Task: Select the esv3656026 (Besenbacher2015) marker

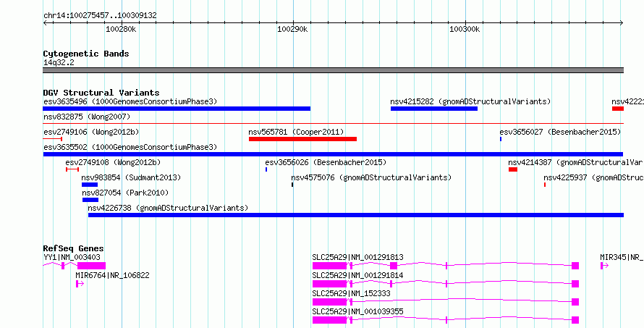Action: 266,169
